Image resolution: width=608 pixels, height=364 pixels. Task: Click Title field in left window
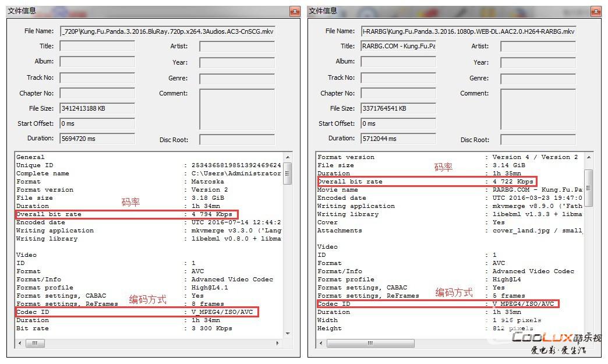[97, 47]
